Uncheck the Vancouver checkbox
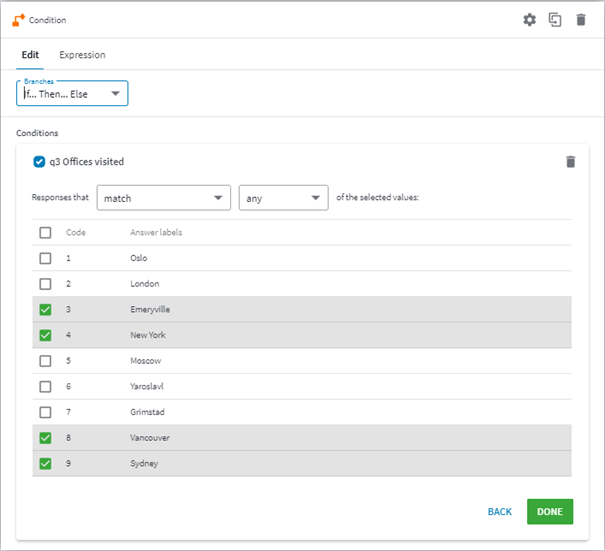This screenshot has width=605, height=551. tap(45, 438)
